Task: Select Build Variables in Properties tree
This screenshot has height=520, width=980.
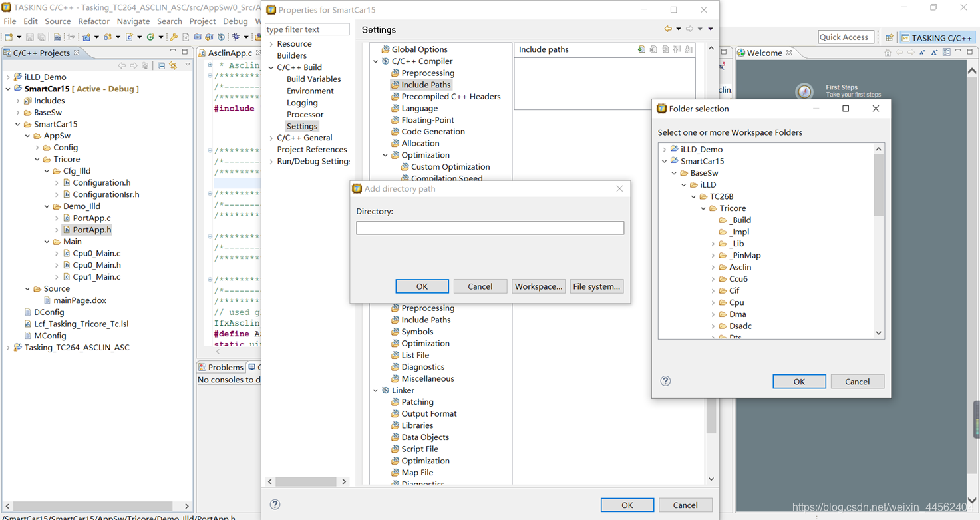Action: pyautogui.click(x=313, y=79)
